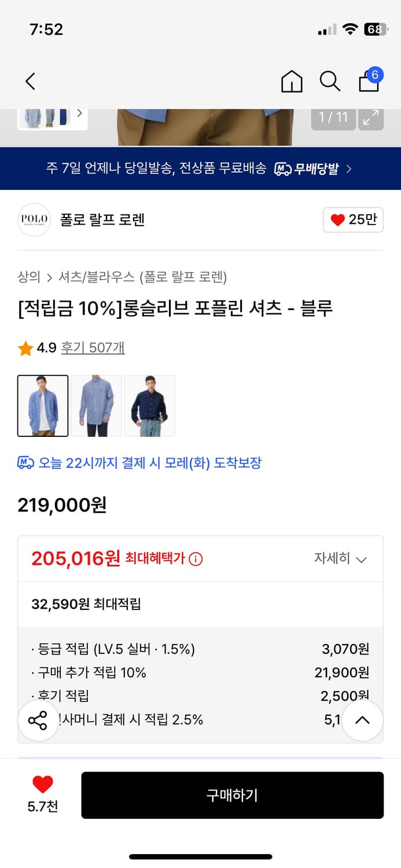
Task: View the 1/11 image counter indicator
Action: click(x=333, y=116)
